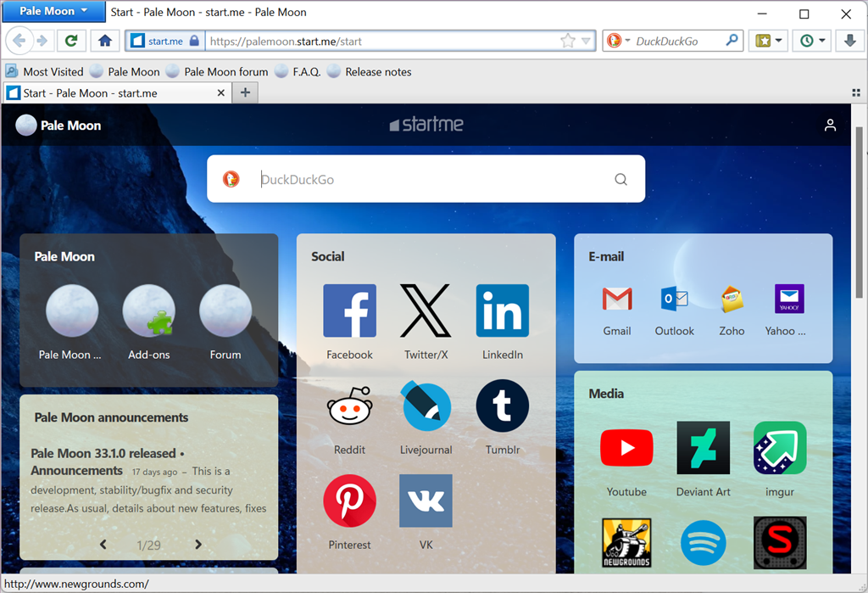The height and width of the screenshot is (593, 868).
Task: Click the magnifier in the page search box
Action: (620, 179)
